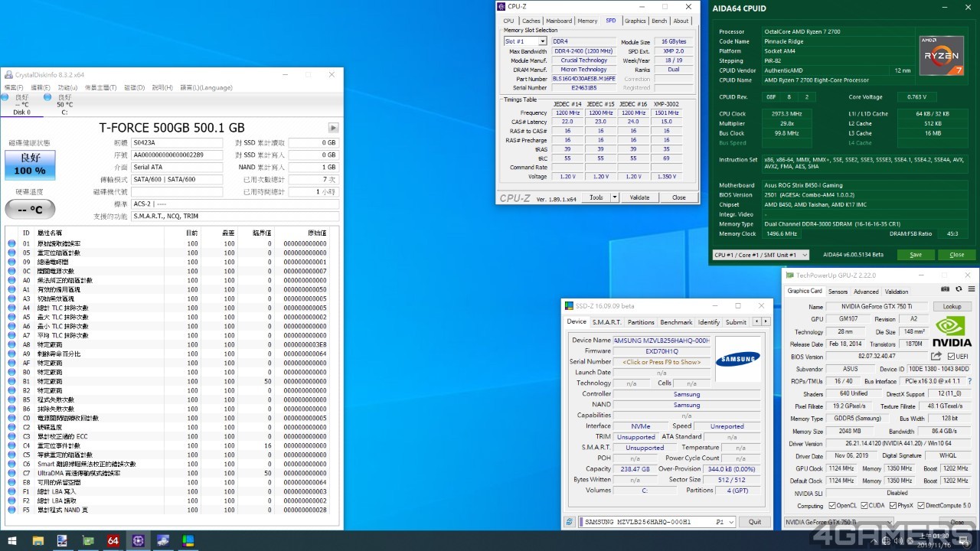Image resolution: width=980 pixels, height=551 pixels.
Task: Toggle the CUDA checkbox
Action: pos(864,506)
